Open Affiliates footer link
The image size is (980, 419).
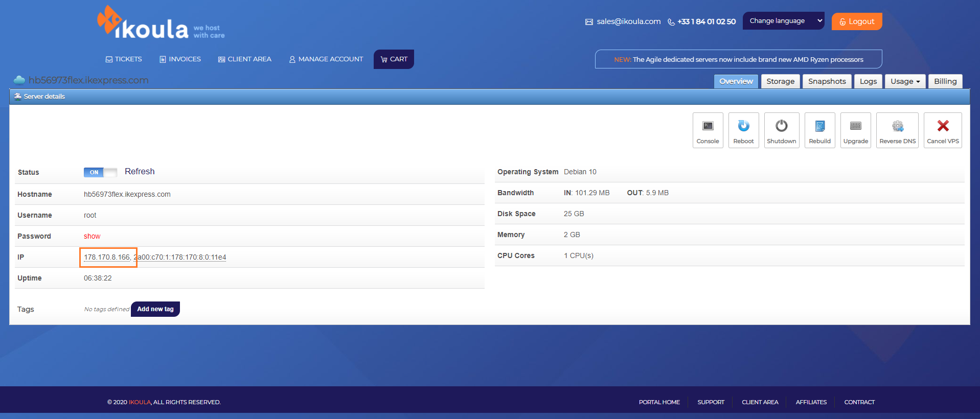click(811, 402)
